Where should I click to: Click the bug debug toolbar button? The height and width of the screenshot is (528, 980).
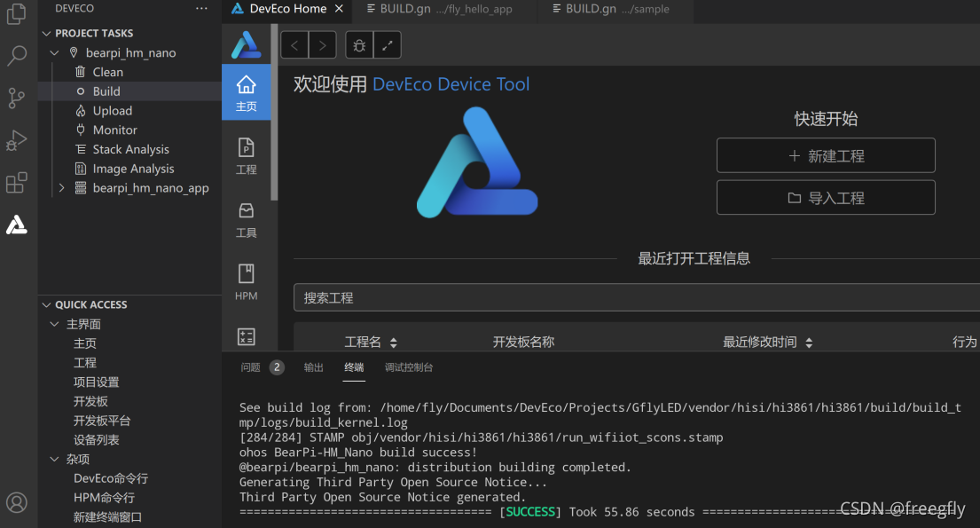(359, 45)
